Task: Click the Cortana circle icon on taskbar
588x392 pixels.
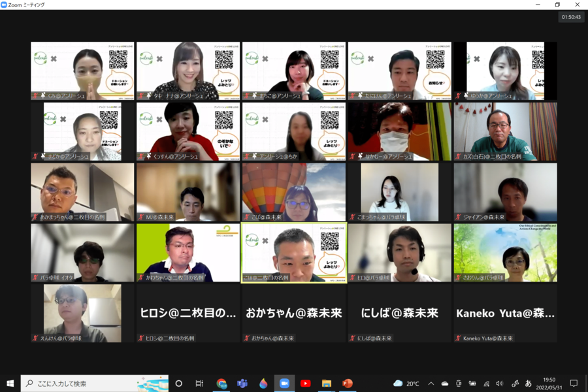Action: 179,384
